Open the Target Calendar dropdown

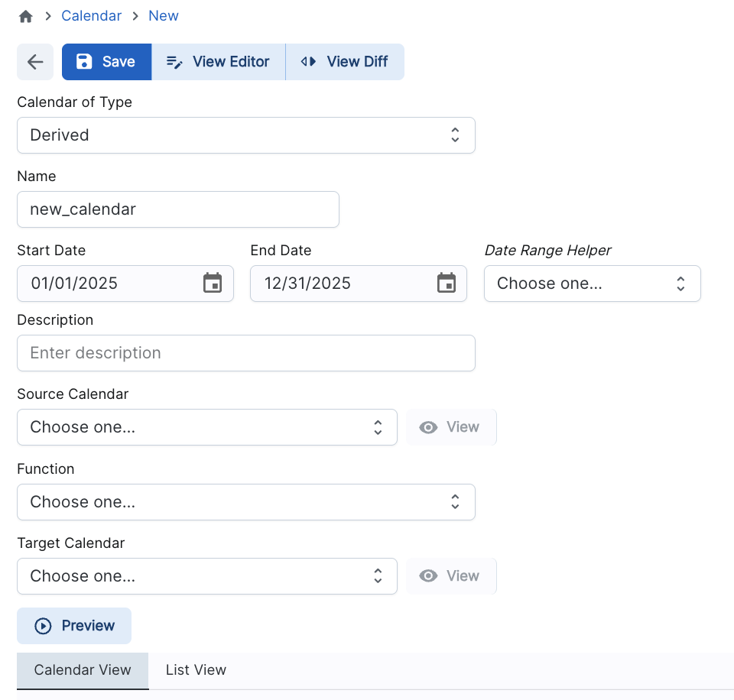click(x=206, y=576)
